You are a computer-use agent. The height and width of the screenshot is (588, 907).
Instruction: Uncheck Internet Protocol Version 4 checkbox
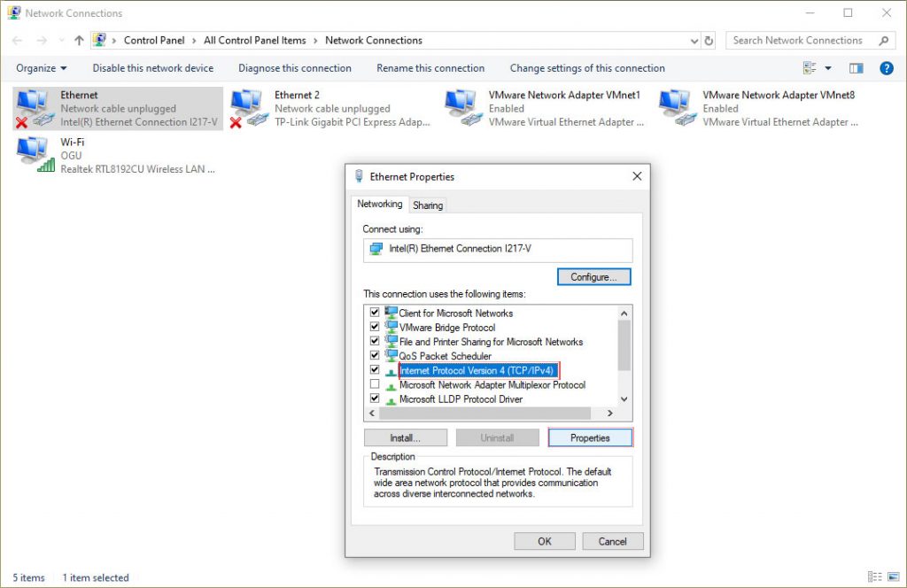tap(375, 369)
